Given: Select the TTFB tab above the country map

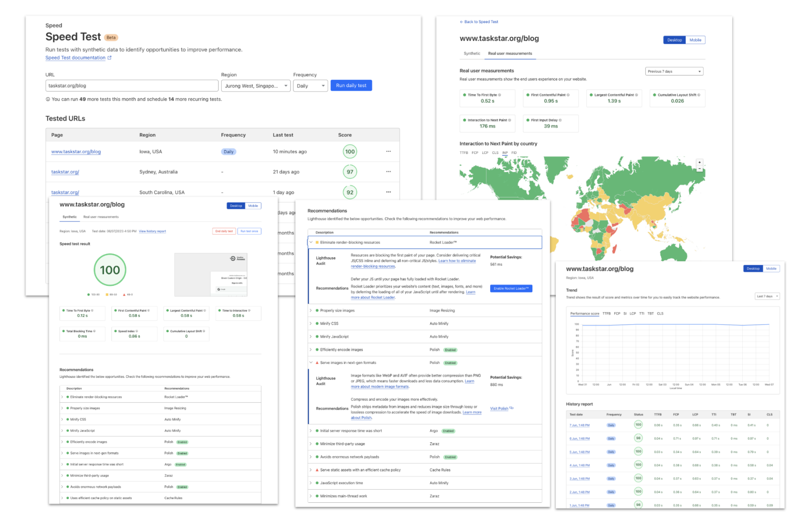Looking at the screenshot, I should pyautogui.click(x=464, y=153).
